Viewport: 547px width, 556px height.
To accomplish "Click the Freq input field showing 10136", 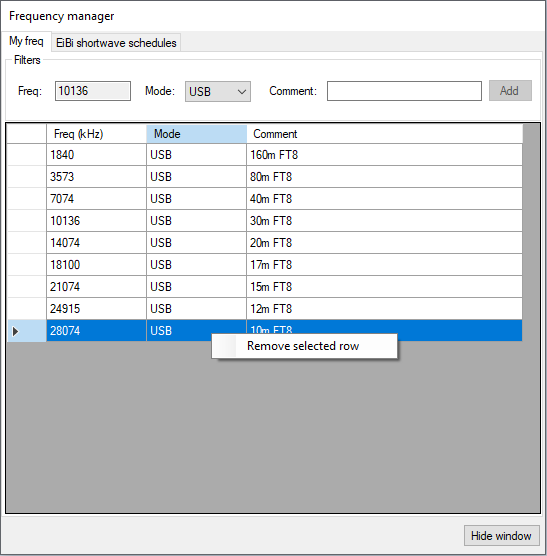I will pos(93,91).
